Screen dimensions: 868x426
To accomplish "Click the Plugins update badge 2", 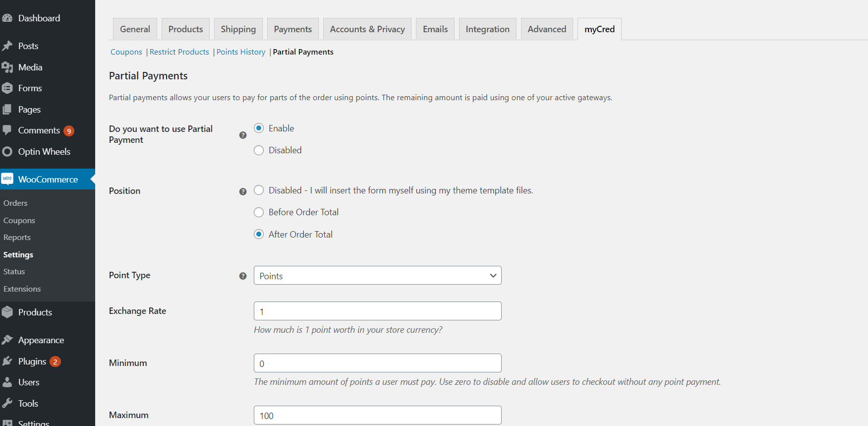I will coord(55,362).
